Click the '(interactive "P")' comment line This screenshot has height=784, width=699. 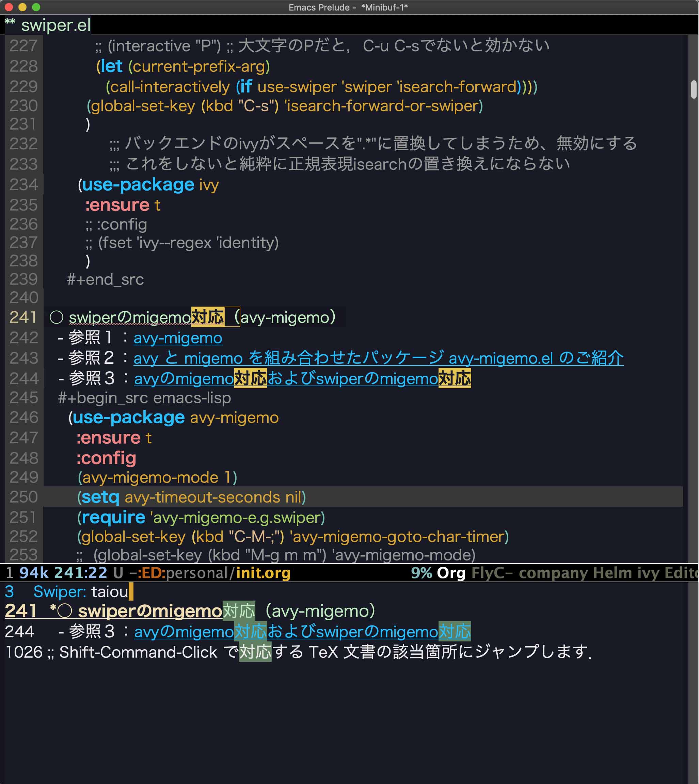click(x=323, y=46)
